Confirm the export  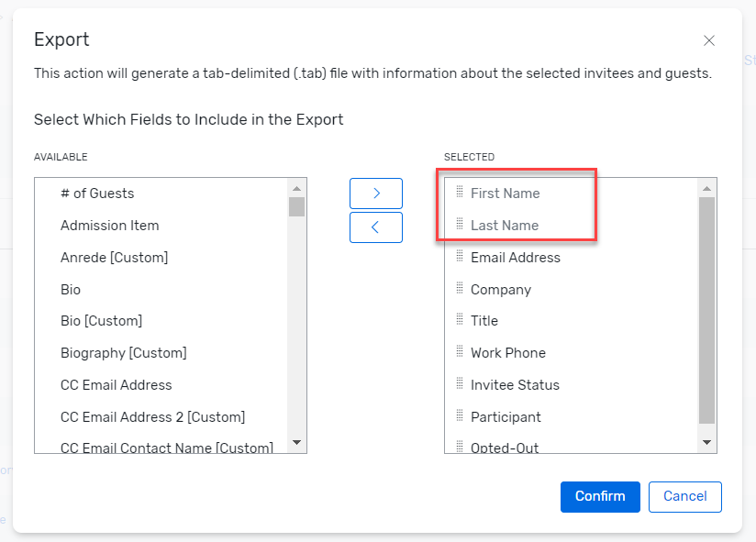coord(600,496)
